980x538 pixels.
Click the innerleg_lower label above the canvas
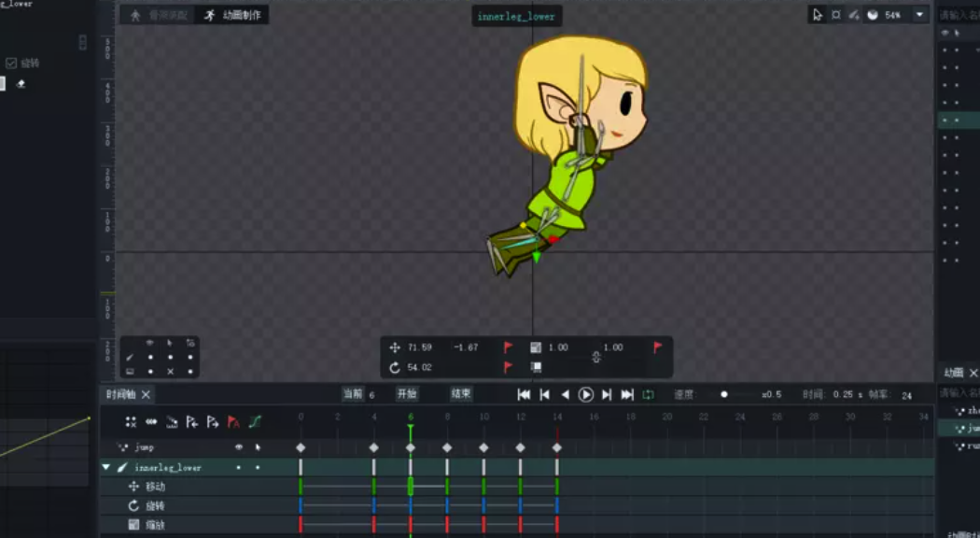[516, 16]
